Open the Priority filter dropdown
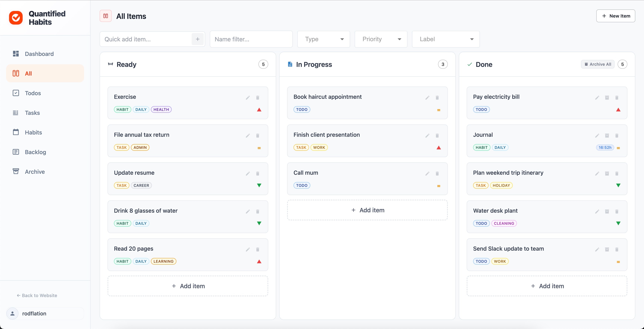 [x=381, y=39]
